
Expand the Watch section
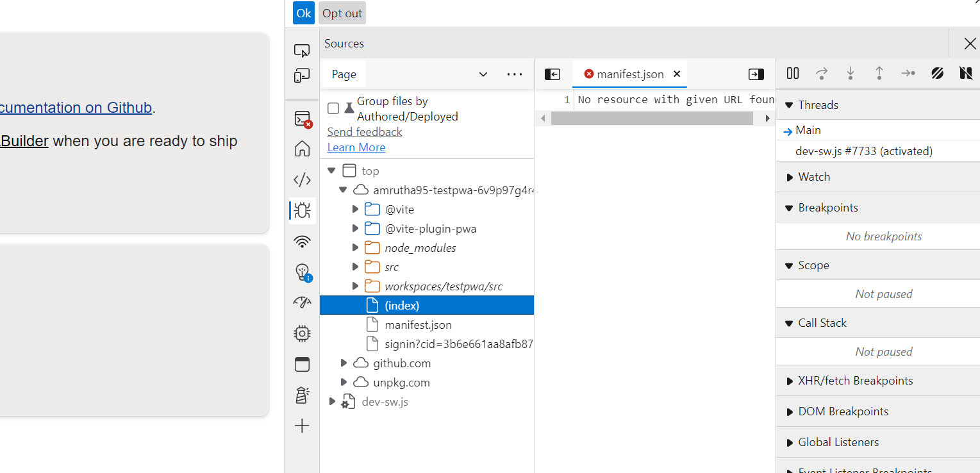pos(878,177)
